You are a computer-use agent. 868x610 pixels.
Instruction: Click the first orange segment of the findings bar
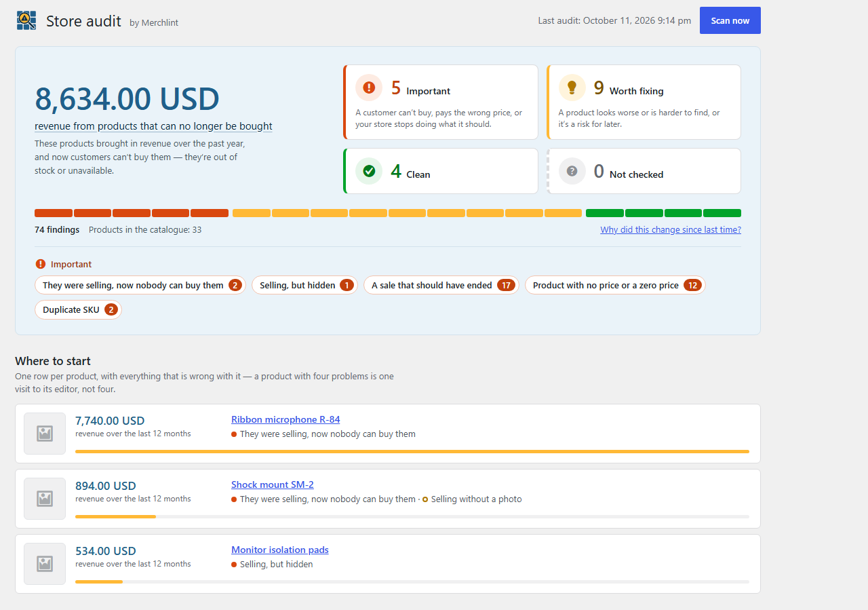tap(251, 213)
